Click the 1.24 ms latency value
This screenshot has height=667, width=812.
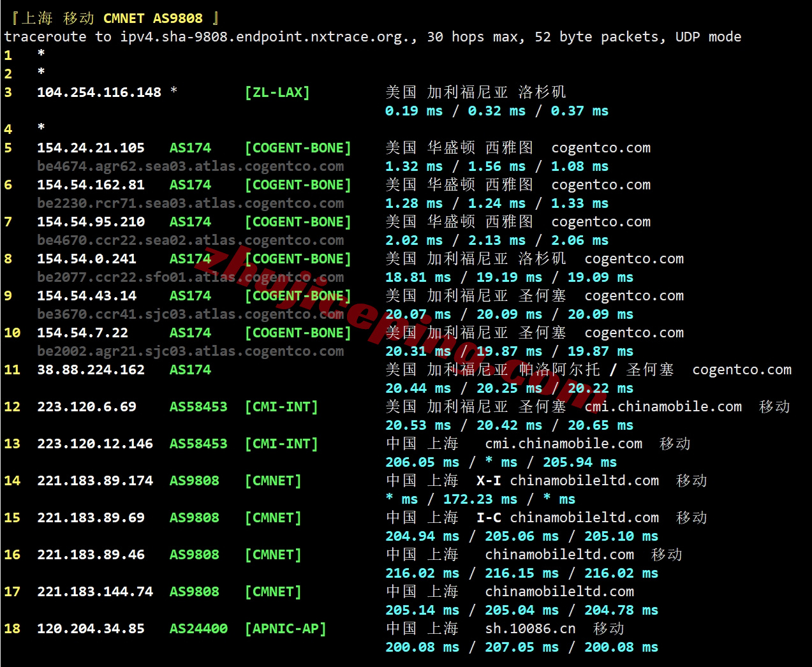click(x=497, y=203)
